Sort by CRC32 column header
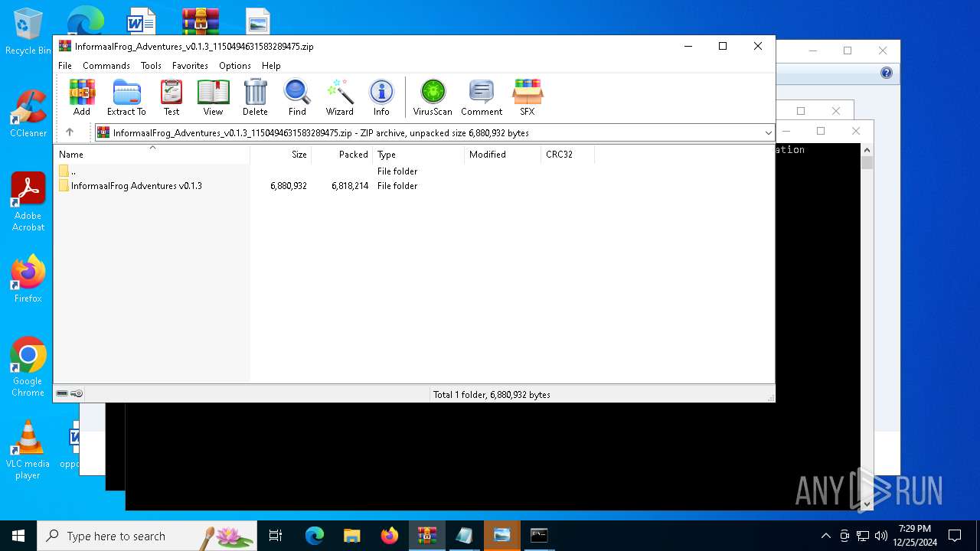Viewport: 980px width, 551px height. coord(568,155)
